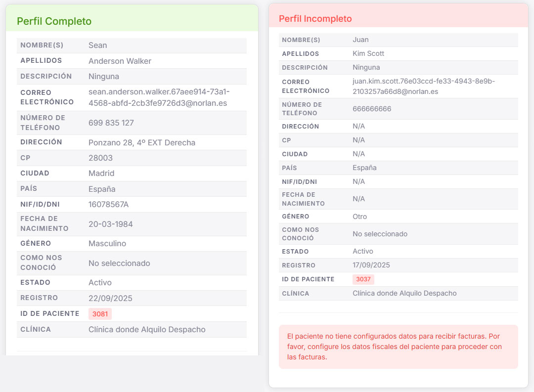Click birth date 20-03-1984

[x=111, y=224]
